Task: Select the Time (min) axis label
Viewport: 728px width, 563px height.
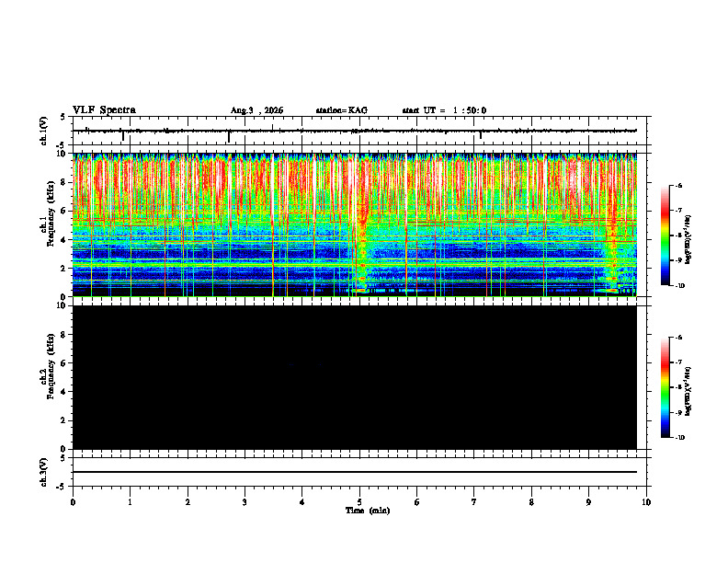Action: coord(368,511)
